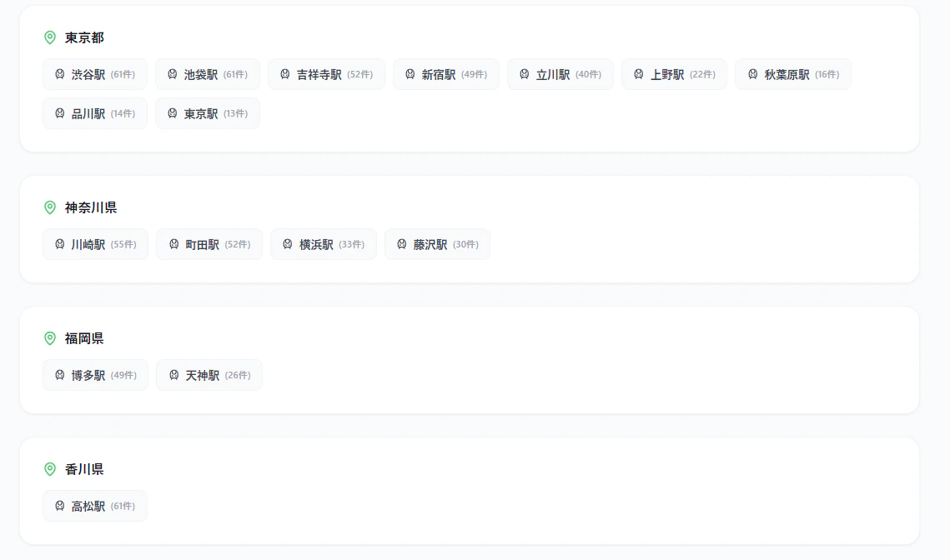950x560 pixels.
Task: Choose 吉祥寺駅 (52件) station
Action: pos(327,74)
